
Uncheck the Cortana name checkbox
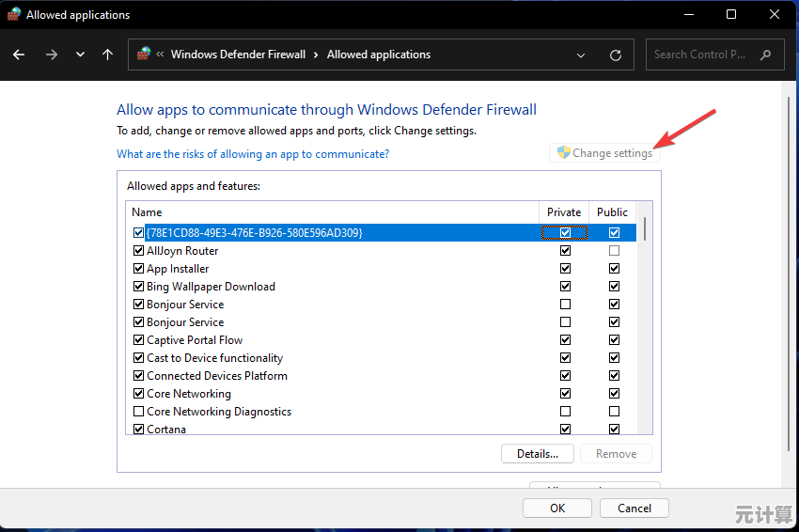pyautogui.click(x=139, y=430)
